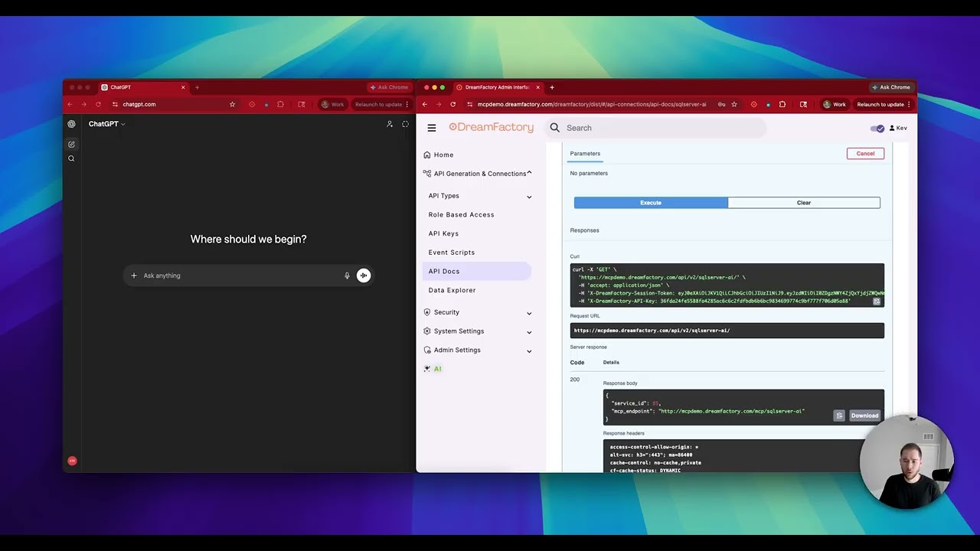Open the user avatar at ChatGPT sidebar bottom
The image size is (980, 551).
pyautogui.click(x=72, y=461)
